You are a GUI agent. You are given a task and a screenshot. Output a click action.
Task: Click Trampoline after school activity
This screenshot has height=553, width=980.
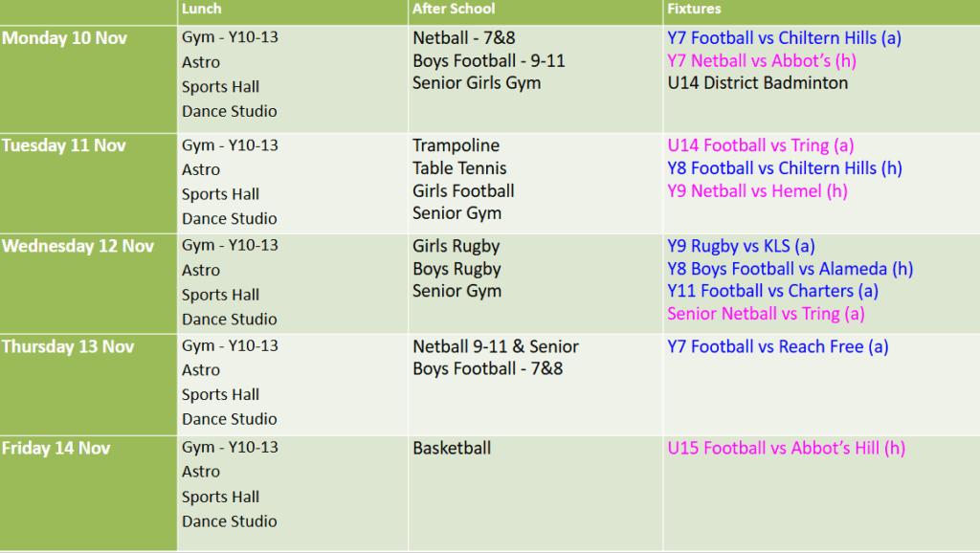457,145
